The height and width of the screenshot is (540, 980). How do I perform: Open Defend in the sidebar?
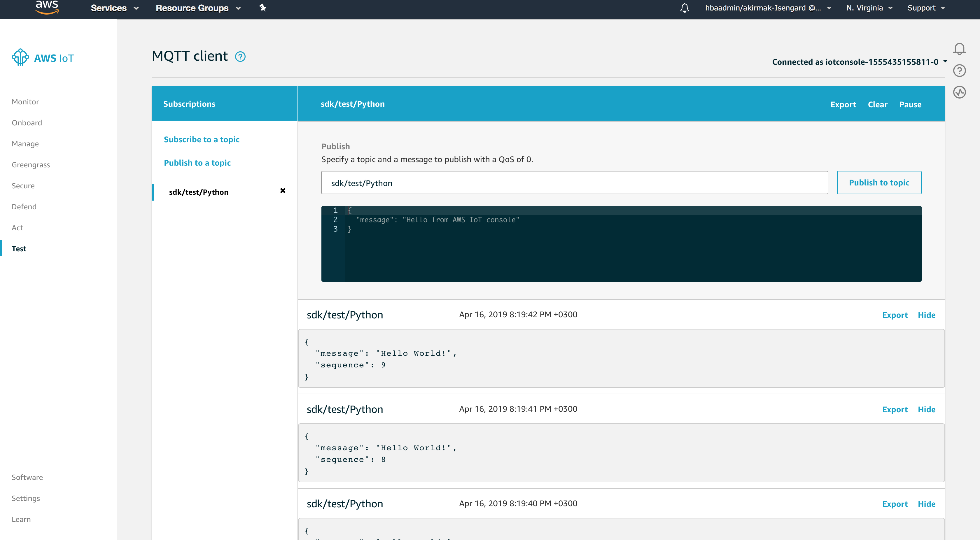coord(24,206)
